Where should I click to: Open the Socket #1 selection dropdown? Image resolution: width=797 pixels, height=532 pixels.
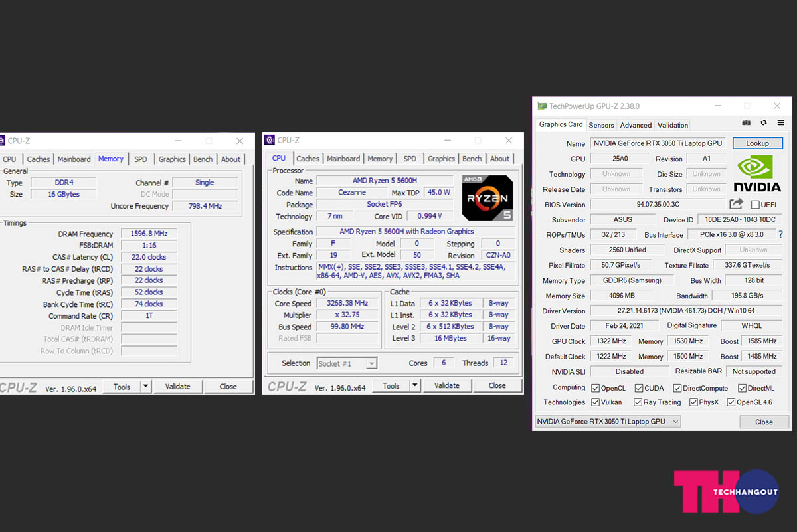click(x=347, y=363)
